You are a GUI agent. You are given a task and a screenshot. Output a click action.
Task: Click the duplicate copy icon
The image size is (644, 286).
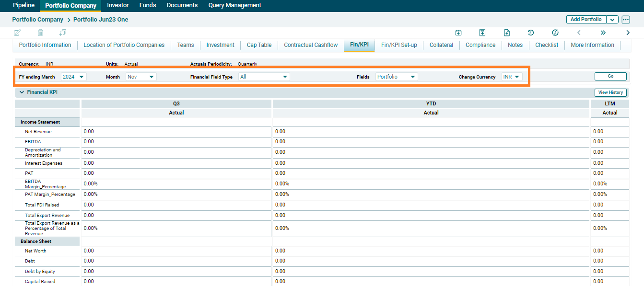pos(63,33)
